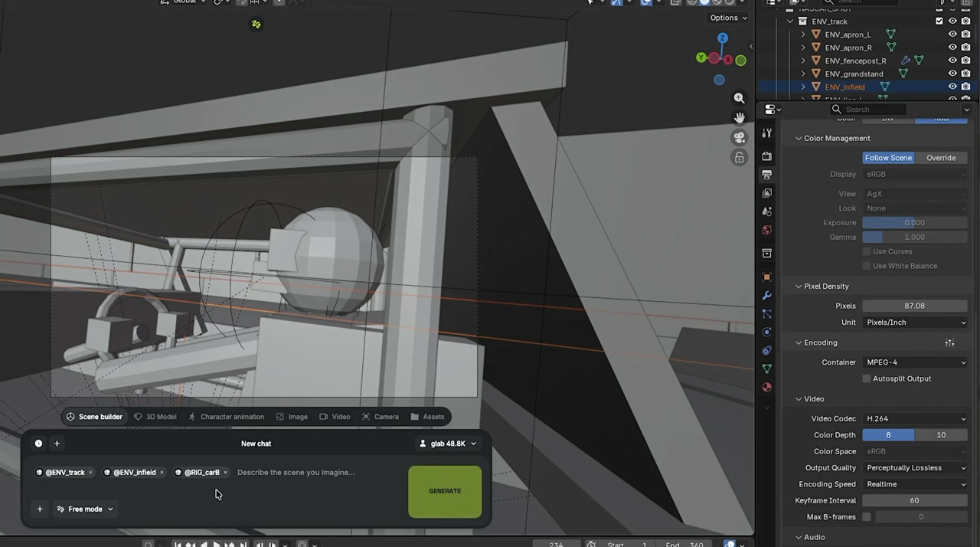Screen dimensions: 980x547
Task: Expand ENV_infield tree item
Action: 803,87
